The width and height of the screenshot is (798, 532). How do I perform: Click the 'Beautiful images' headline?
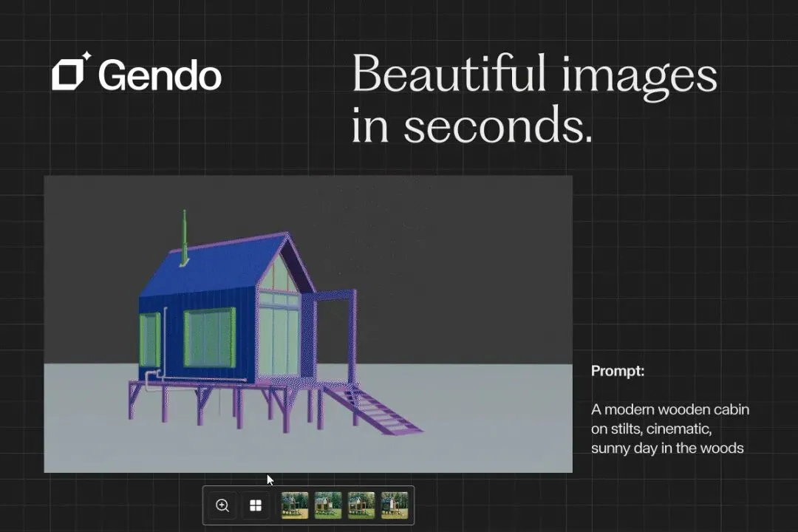pos(534,75)
